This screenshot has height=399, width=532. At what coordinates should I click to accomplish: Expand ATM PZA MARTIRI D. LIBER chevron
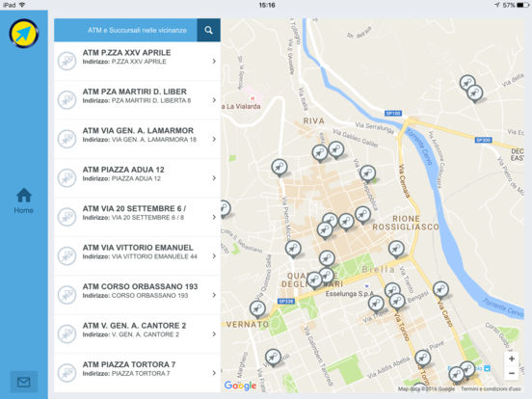pyautogui.click(x=214, y=100)
